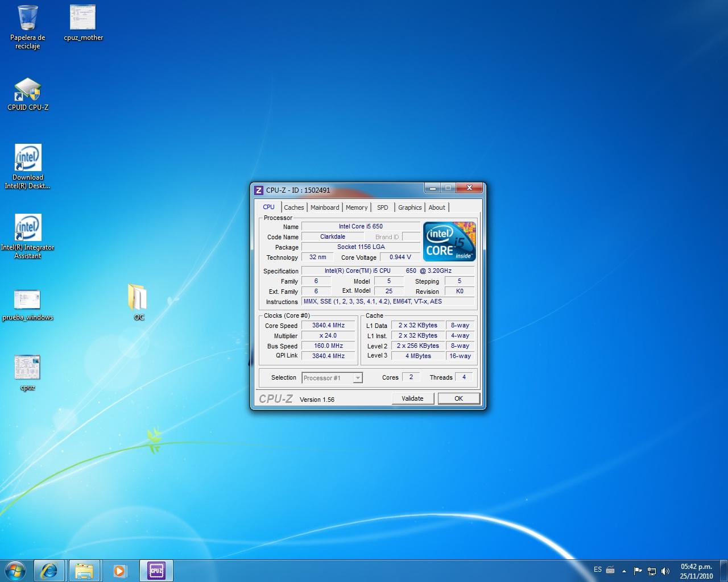Screen dimensions: 728x582
Task: Switch to the About tab
Action: coord(437,207)
